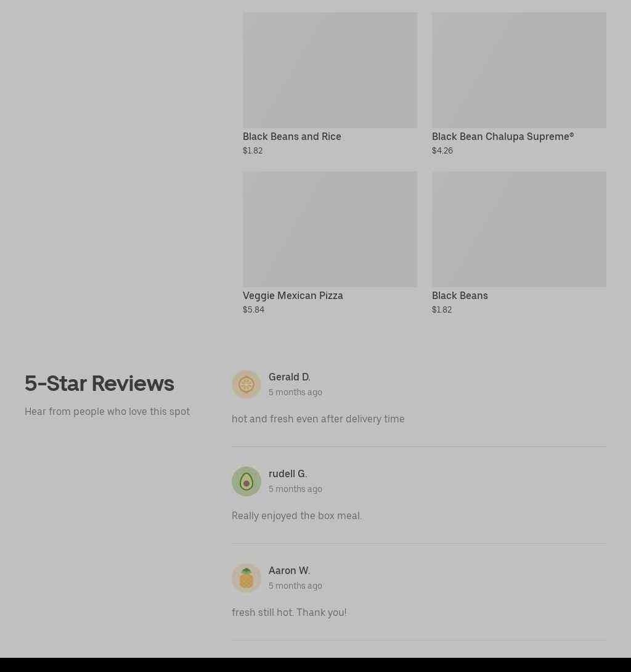
Task: Open the Black Beans and Rice image
Action: (330, 70)
